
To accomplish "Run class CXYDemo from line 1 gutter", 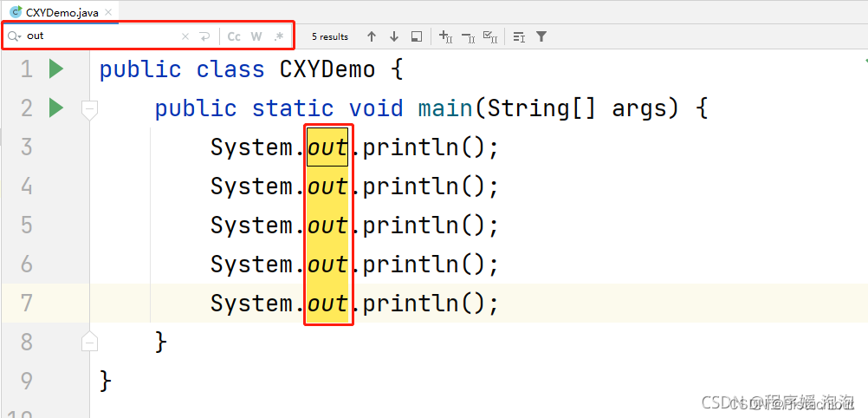I will 56,69.
